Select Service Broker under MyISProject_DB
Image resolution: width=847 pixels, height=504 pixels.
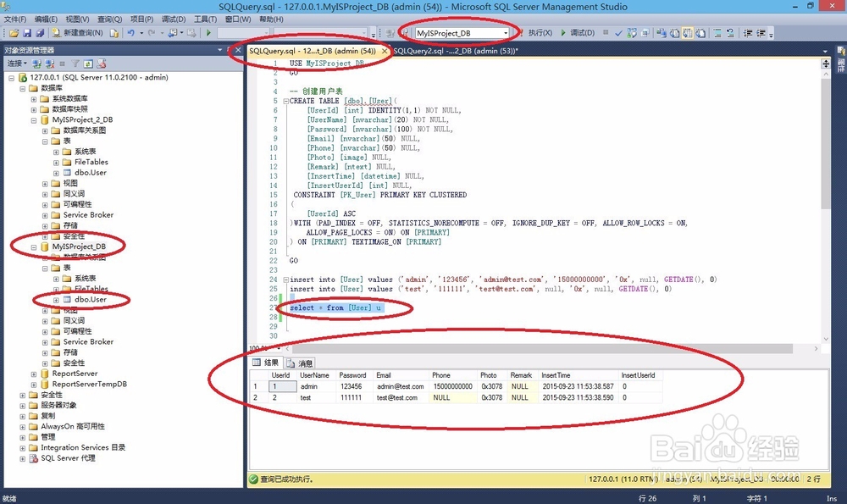[89, 342]
